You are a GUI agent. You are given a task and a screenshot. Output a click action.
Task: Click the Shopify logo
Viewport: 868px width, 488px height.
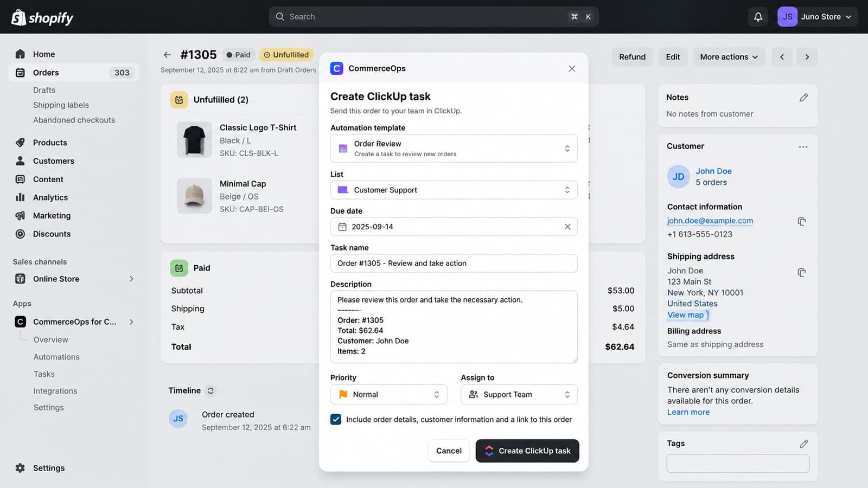pyautogui.click(x=42, y=17)
